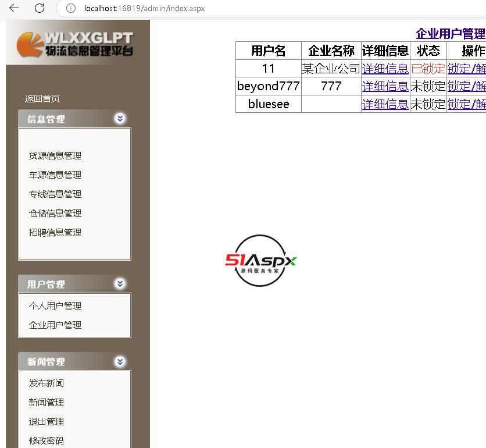Open 个人用户管理 in sidebar

(x=55, y=305)
